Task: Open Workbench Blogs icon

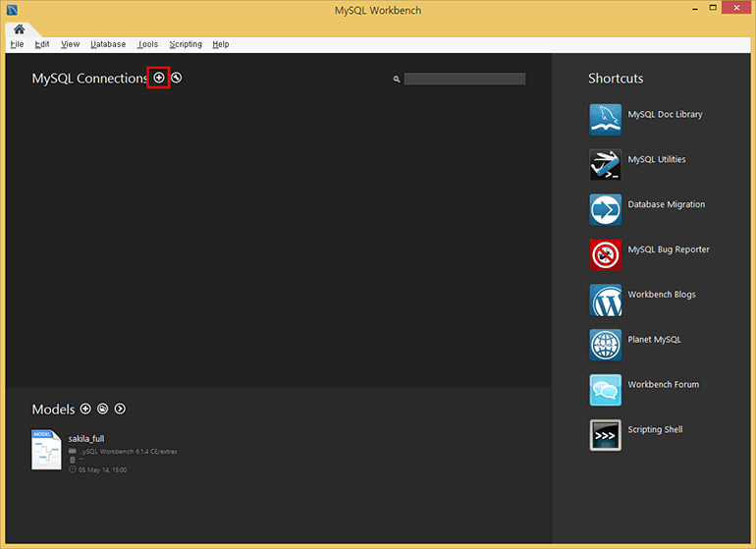Action: (x=605, y=300)
